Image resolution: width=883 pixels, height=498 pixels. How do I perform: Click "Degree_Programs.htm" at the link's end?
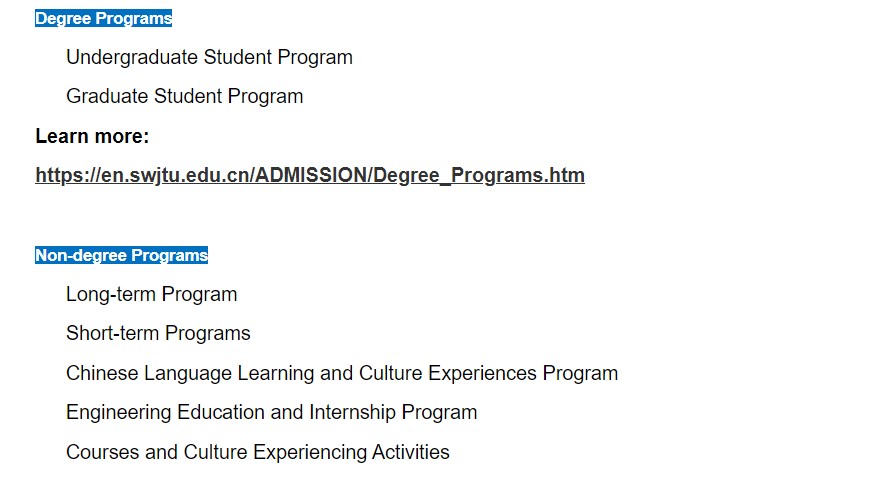tap(481, 176)
